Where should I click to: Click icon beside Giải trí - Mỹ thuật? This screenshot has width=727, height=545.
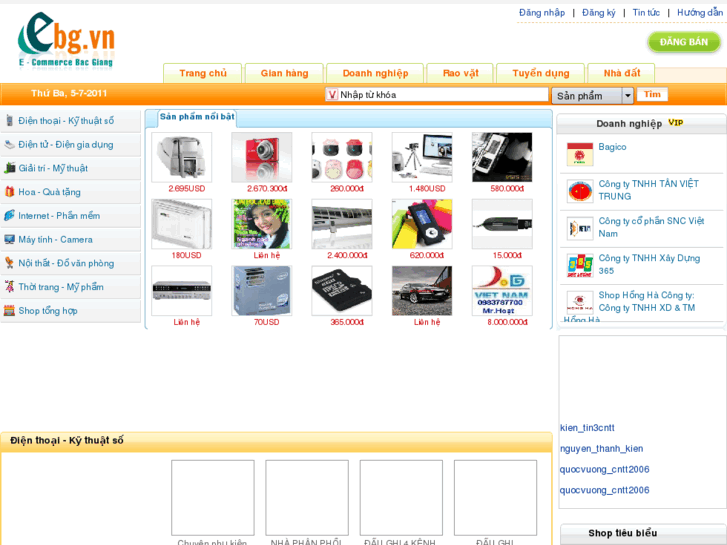pos(9,168)
